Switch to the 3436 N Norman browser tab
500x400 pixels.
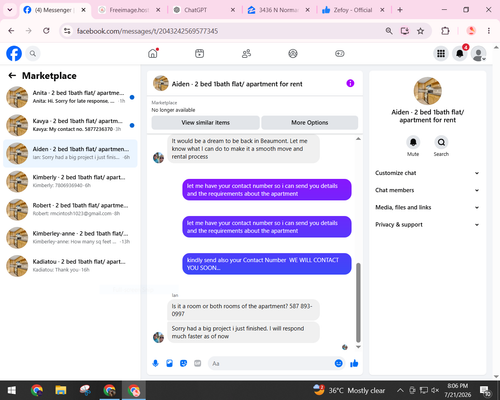click(x=279, y=10)
